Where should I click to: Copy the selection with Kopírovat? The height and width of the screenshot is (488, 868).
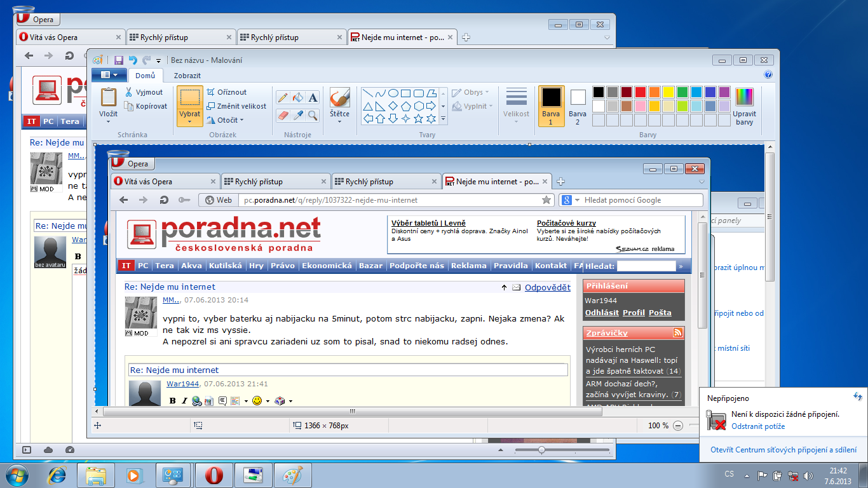146,106
